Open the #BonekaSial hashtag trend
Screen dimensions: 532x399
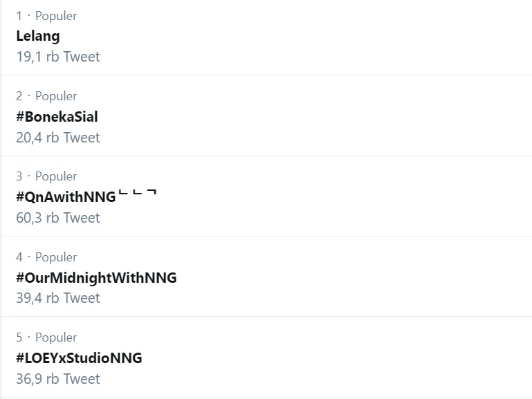(57, 117)
